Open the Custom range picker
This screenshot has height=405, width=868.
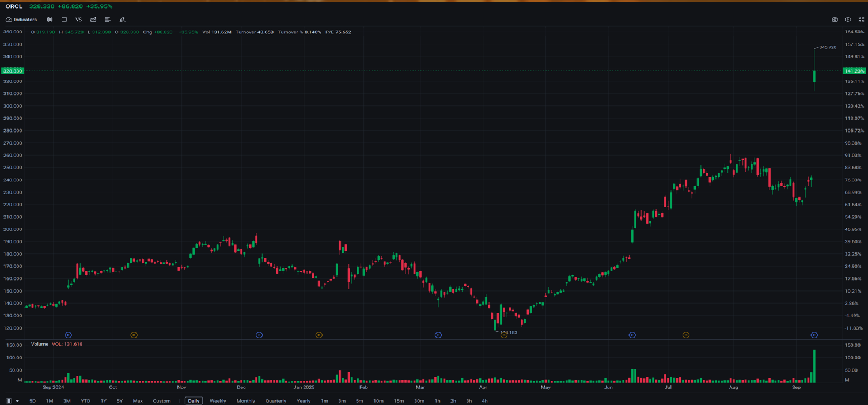(162, 401)
